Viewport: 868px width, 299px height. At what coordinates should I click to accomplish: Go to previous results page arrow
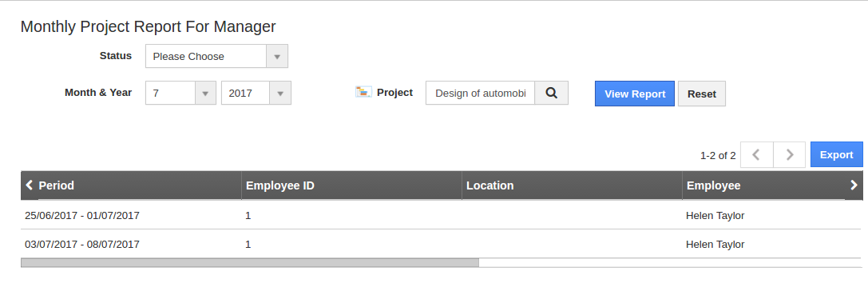756,155
